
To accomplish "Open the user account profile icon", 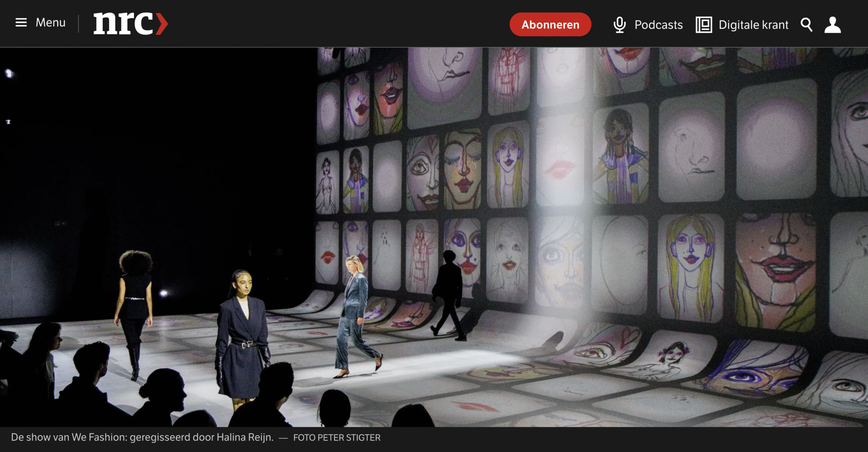I will click(x=832, y=25).
